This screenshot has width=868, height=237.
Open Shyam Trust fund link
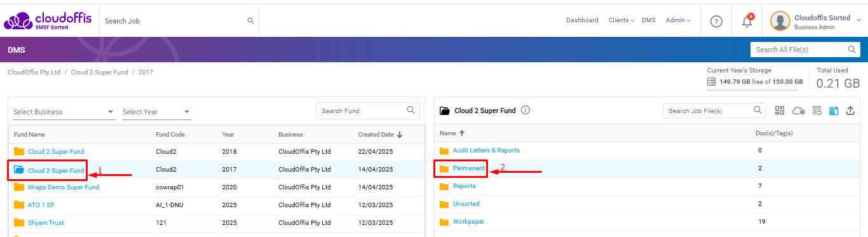(46, 223)
